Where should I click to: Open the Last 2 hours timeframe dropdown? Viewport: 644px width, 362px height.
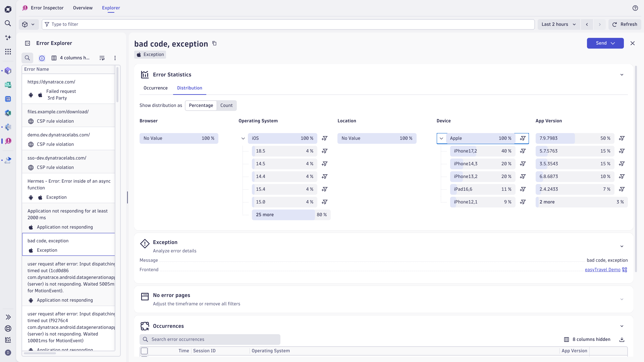click(558, 24)
